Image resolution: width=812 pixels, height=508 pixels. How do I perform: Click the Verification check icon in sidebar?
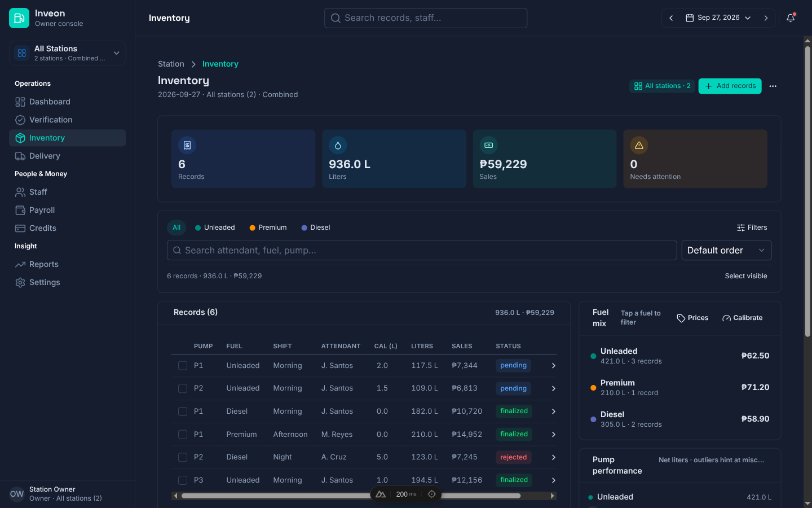(20, 120)
